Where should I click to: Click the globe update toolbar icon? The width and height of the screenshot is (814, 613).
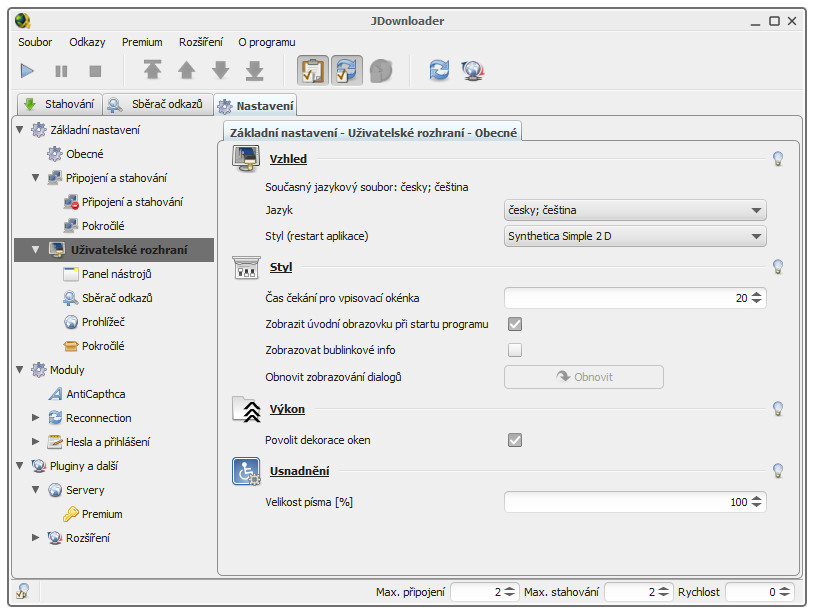pyautogui.click(x=473, y=71)
